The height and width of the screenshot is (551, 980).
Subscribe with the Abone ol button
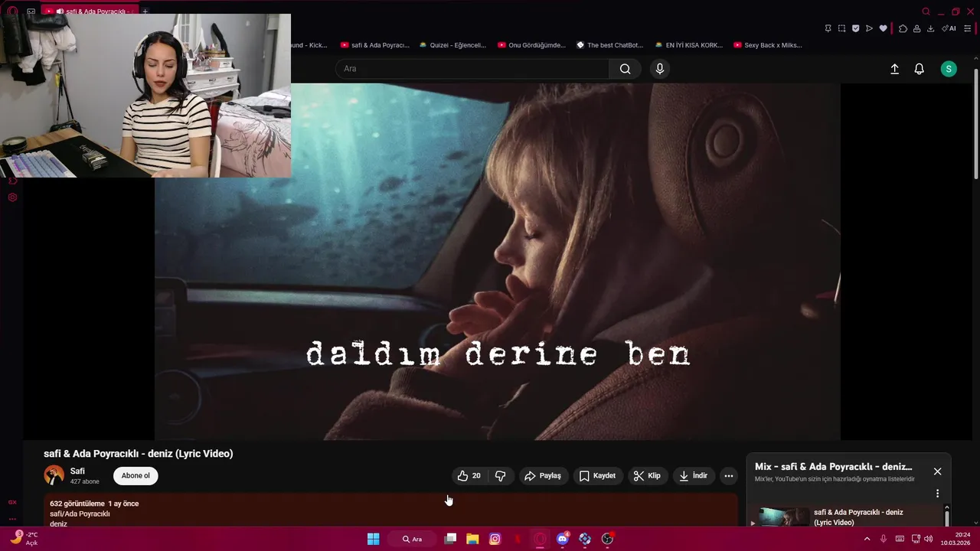tap(136, 476)
